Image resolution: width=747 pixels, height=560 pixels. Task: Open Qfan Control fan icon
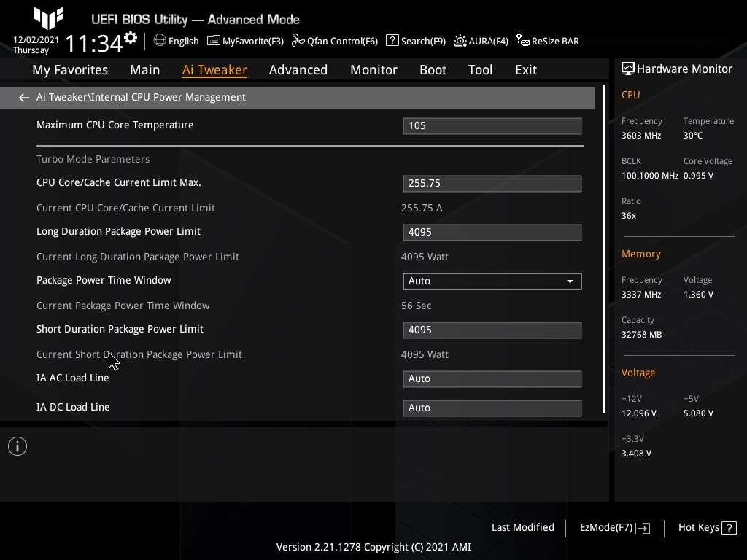coord(298,41)
